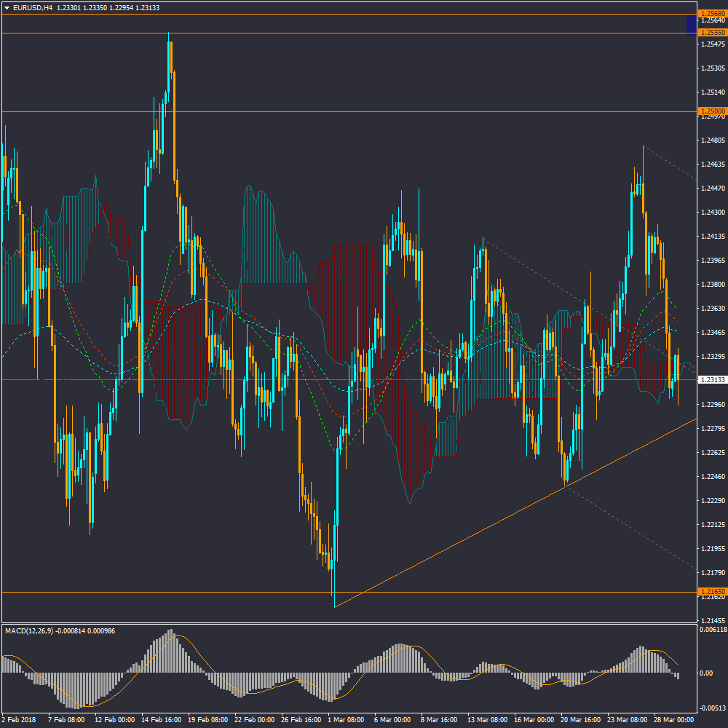Click the 1 Mar 08:00 time axis label

pos(348,719)
